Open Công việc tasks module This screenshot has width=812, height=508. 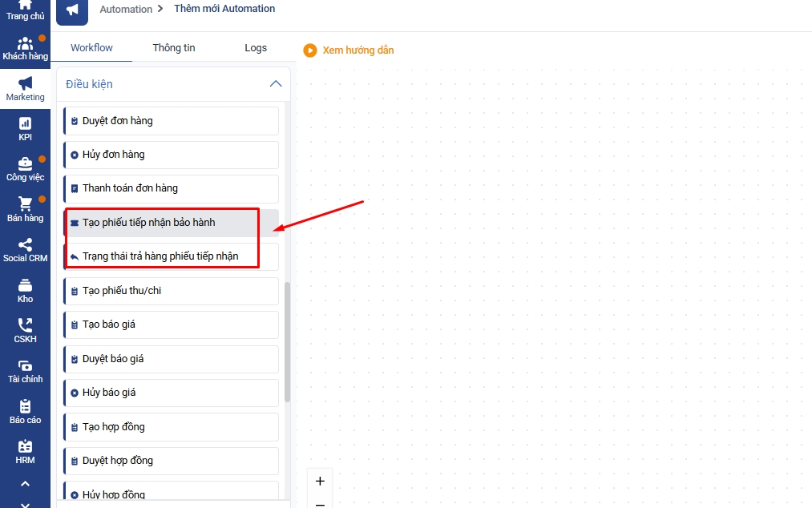tap(25, 169)
